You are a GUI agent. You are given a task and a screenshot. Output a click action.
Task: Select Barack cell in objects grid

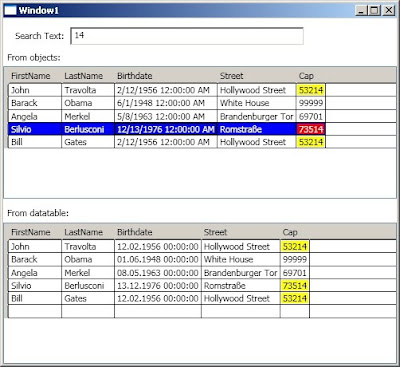[35, 103]
